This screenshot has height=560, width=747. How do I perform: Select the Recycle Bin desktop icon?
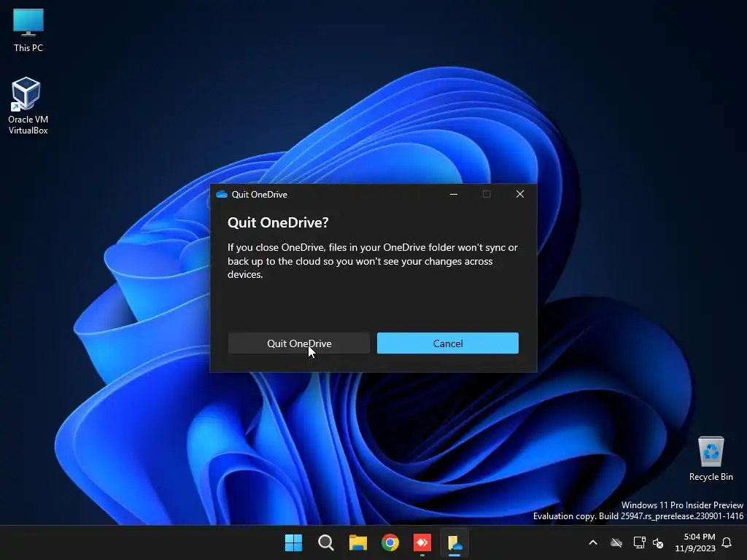pyautogui.click(x=711, y=459)
